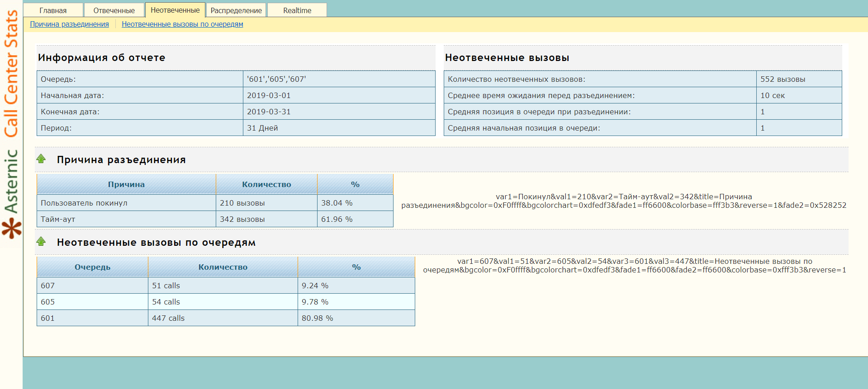Image resolution: width=868 pixels, height=389 pixels.
Task: Click the 9.78 % value
Action: 315,302
